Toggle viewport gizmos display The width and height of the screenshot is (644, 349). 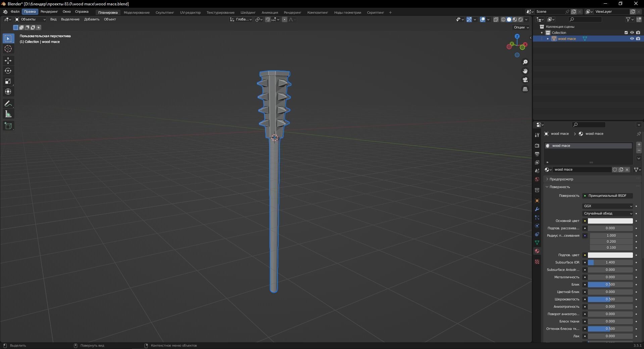469,19
